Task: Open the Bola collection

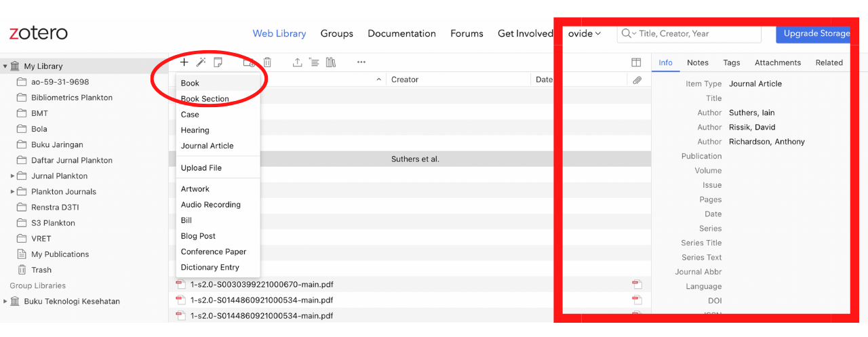Action: 39,129
